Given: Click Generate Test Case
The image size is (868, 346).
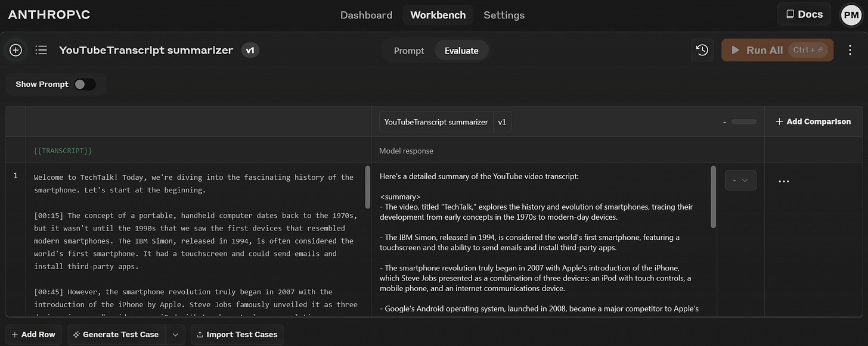Looking at the screenshot, I should coord(116,334).
